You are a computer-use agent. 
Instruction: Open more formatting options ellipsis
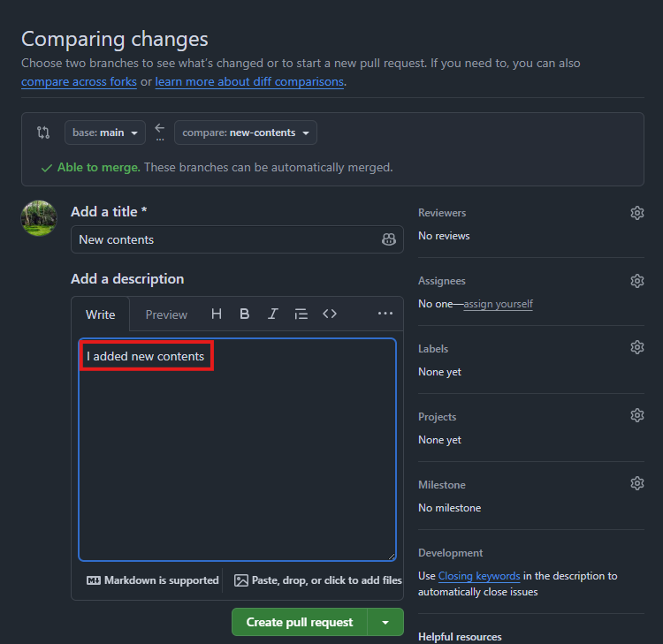pos(385,314)
